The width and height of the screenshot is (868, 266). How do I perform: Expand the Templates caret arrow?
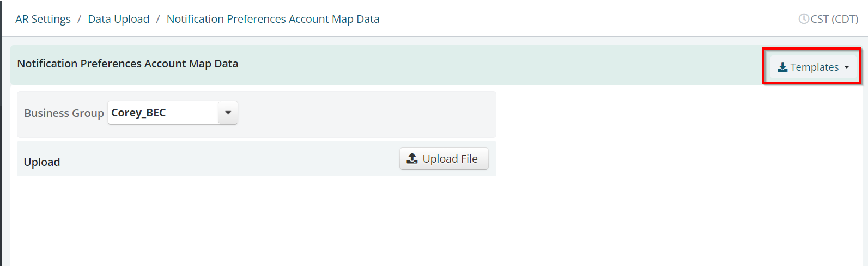(847, 67)
